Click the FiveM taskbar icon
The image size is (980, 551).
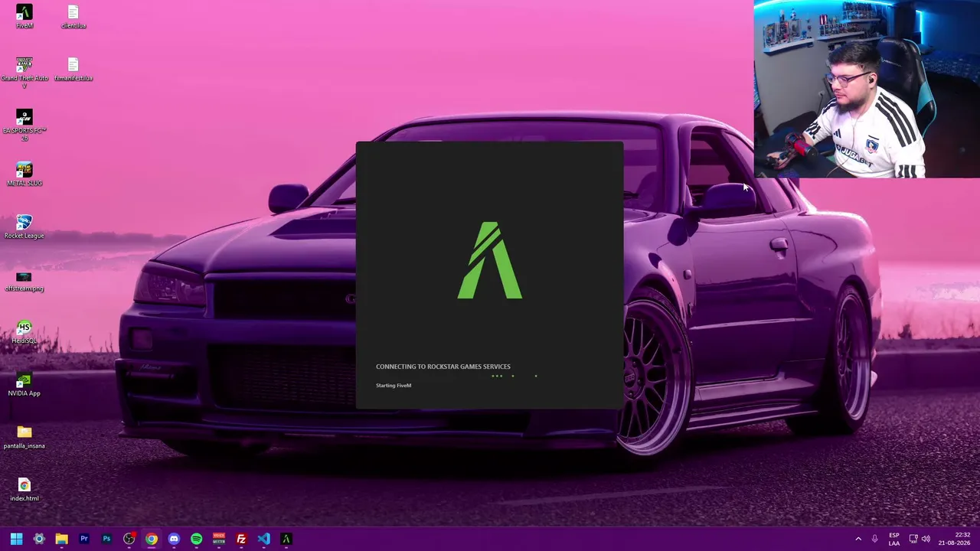(286, 539)
